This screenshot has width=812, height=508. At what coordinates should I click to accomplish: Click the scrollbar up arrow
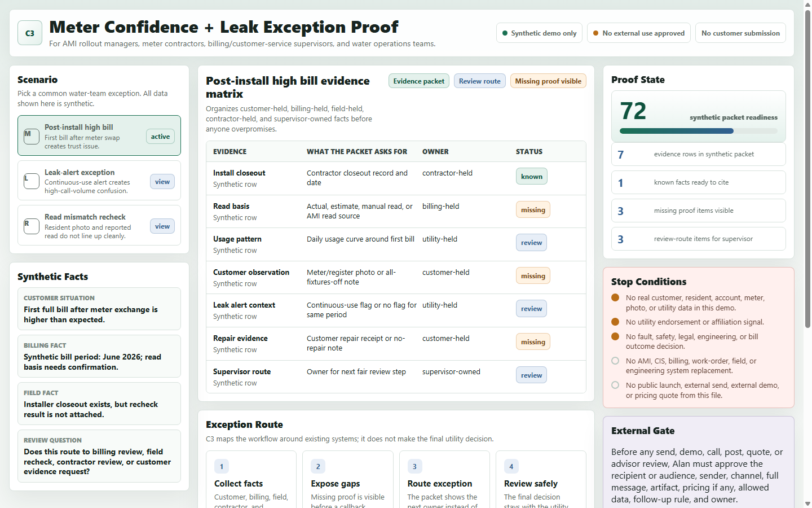click(807, 4)
